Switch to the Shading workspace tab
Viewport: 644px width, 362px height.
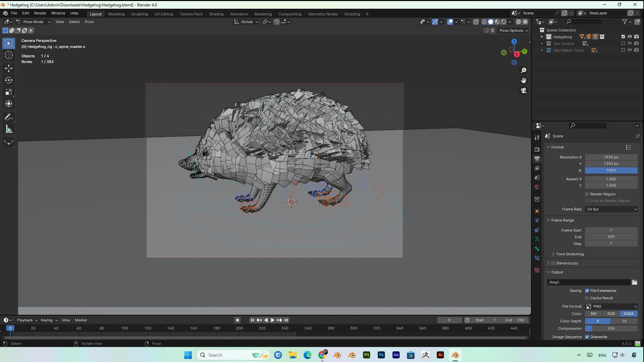coord(216,14)
